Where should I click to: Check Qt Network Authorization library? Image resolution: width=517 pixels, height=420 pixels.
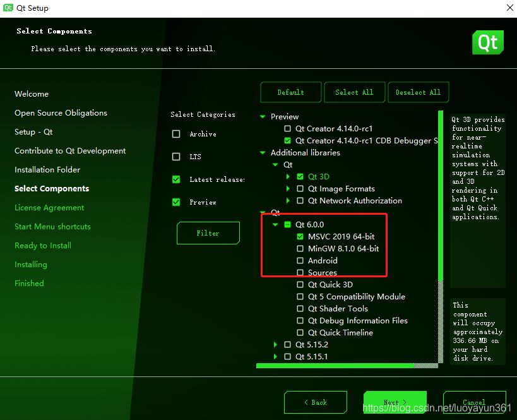(x=300, y=201)
